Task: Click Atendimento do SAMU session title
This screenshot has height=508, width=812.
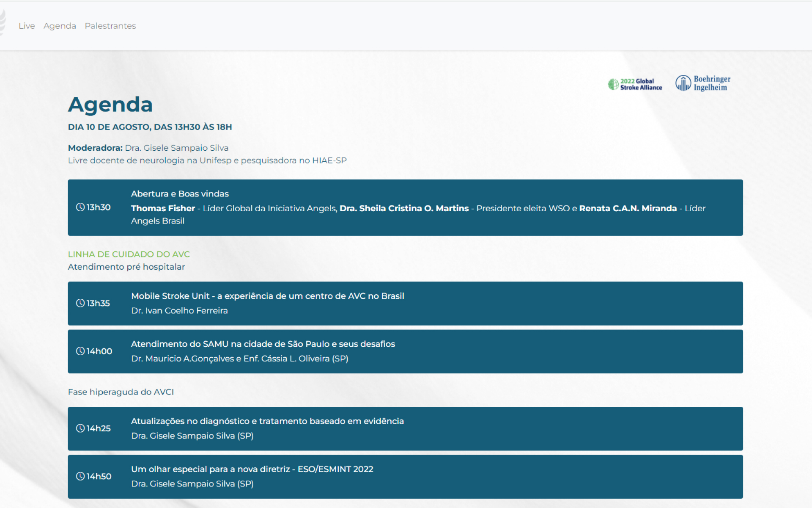Action: [263, 344]
